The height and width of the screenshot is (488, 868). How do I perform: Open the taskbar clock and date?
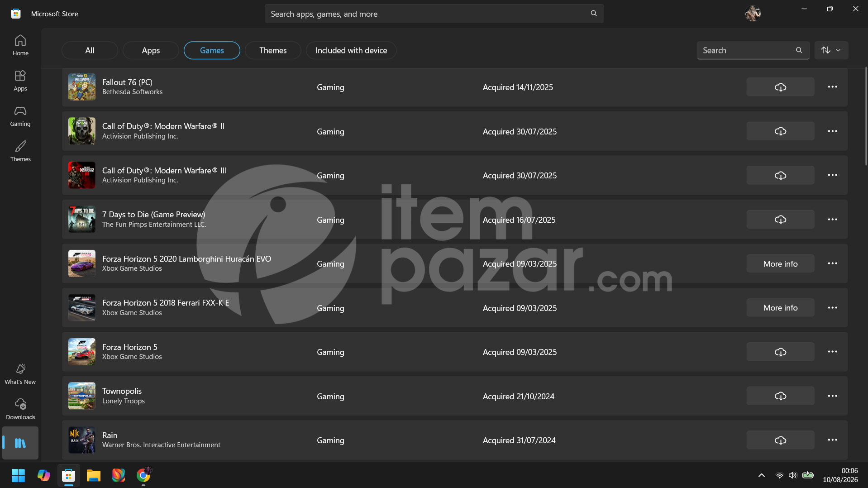coord(840,475)
